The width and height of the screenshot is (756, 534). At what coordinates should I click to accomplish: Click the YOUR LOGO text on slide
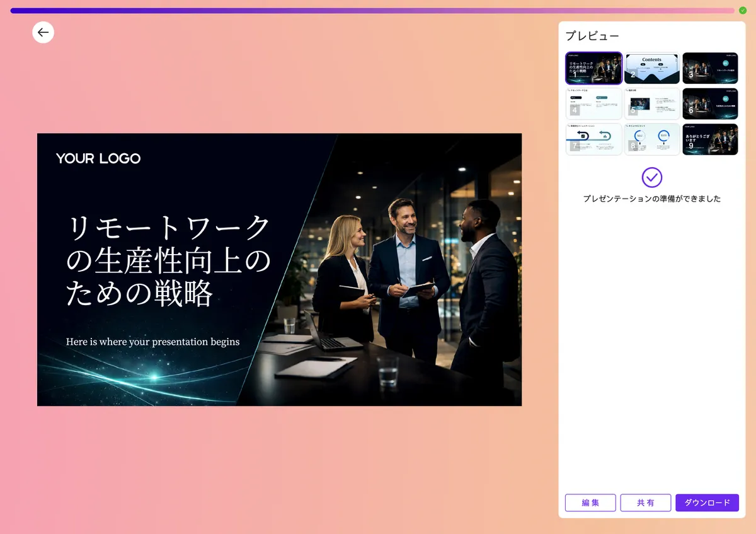coord(98,159)
